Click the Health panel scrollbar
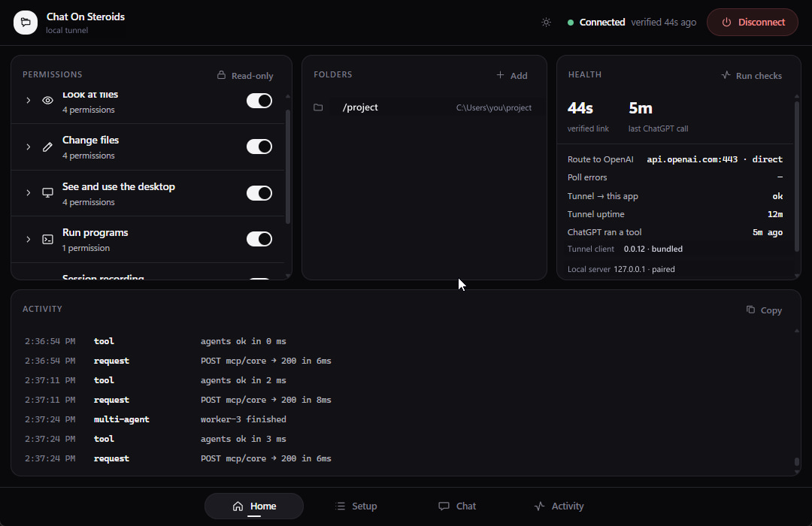The width and height of the screenshot is (812, 526). pos(797,176)
